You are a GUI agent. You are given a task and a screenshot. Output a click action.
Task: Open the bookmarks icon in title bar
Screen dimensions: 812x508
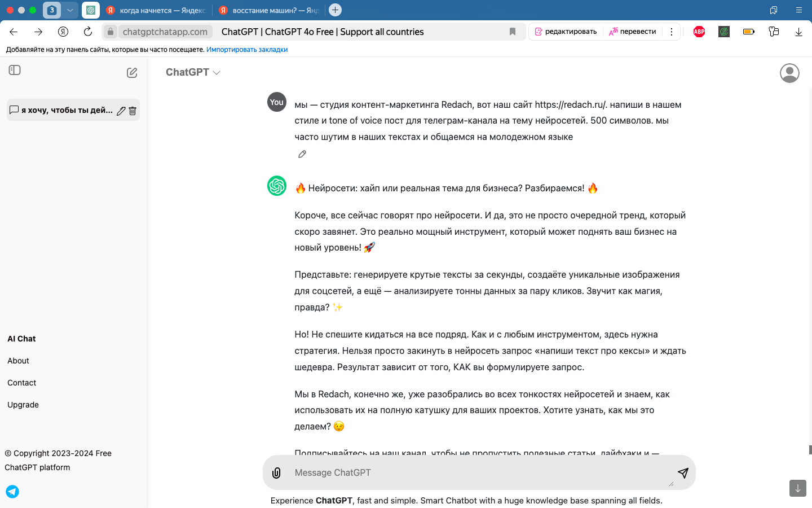point(774,10)
